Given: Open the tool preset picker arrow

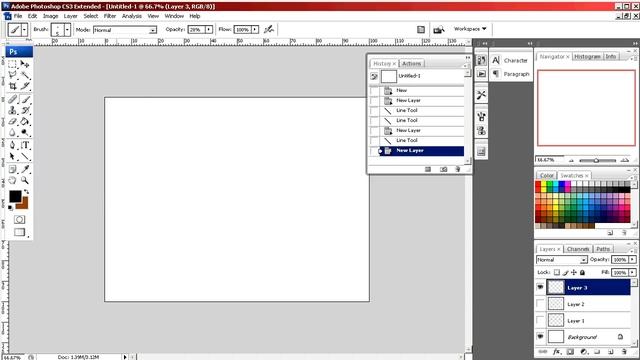Looking at the screenshot, I should (x=24, y=30).
